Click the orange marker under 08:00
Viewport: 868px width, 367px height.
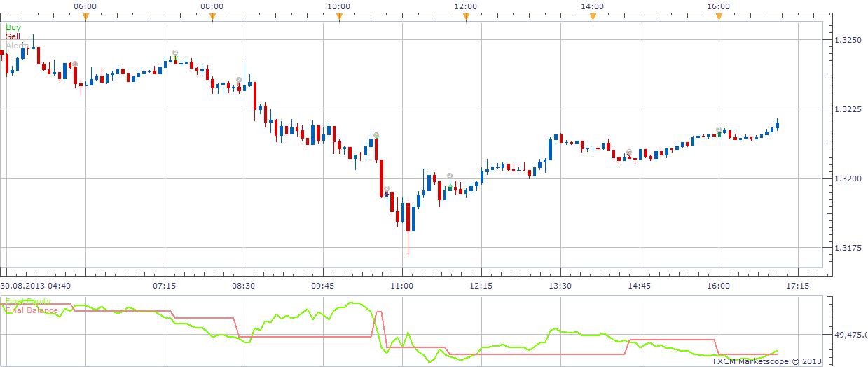[x=212, y=18]
